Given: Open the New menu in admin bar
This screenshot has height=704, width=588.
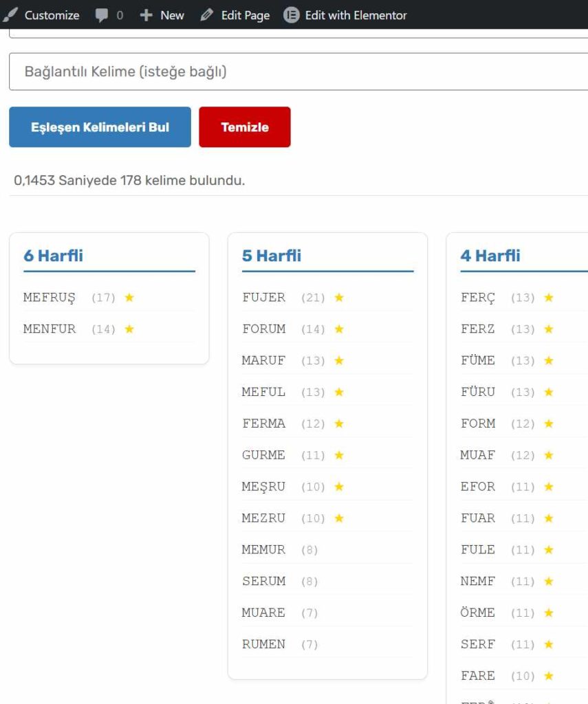Looking at the screenshot, I should 162,15.
